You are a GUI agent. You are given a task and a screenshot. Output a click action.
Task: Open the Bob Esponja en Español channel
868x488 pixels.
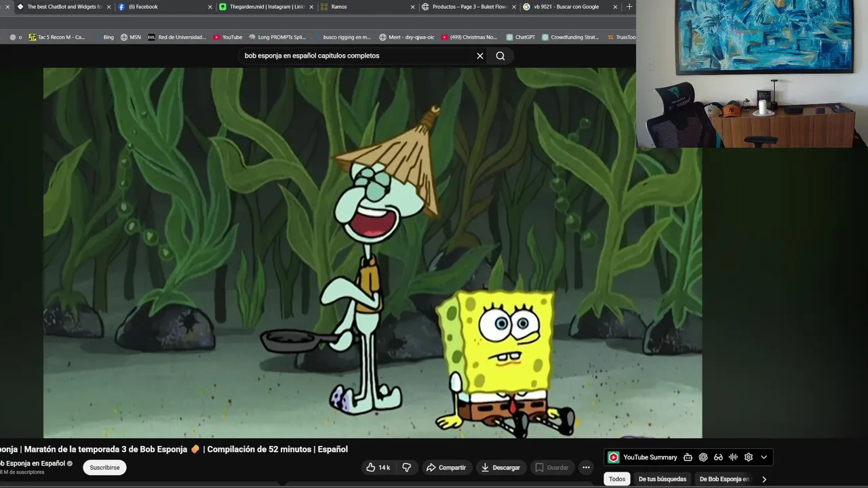[x=33, y=464]
